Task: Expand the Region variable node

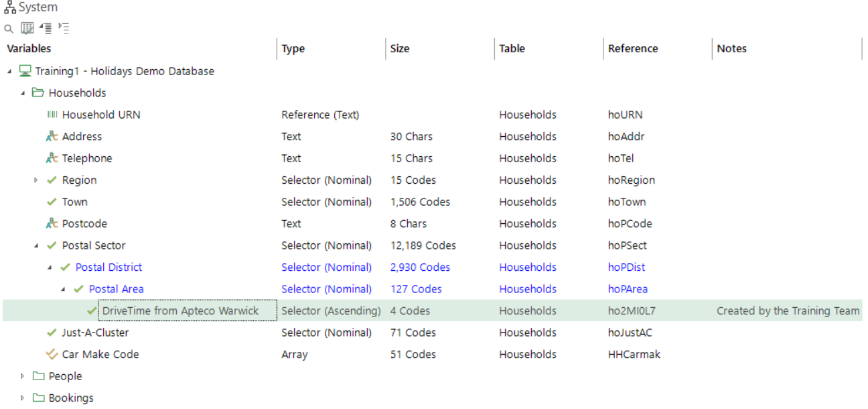Action: click(36, 180)
